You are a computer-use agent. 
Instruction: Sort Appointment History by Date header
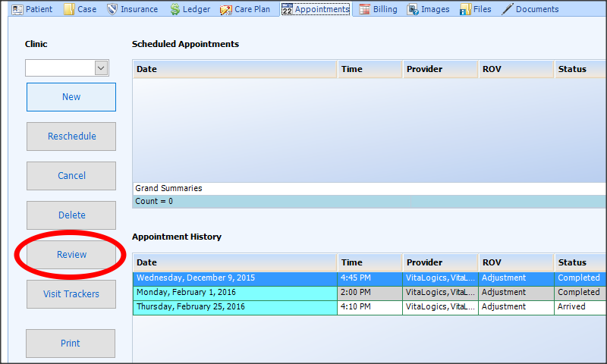(235, 262)
